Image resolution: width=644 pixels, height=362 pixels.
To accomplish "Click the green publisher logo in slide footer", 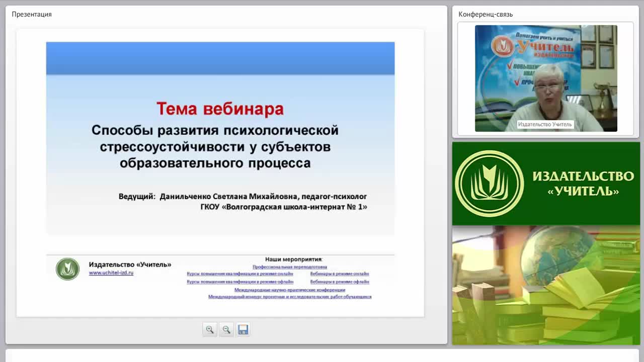I will pyautogui.click(x=67, y=269).
